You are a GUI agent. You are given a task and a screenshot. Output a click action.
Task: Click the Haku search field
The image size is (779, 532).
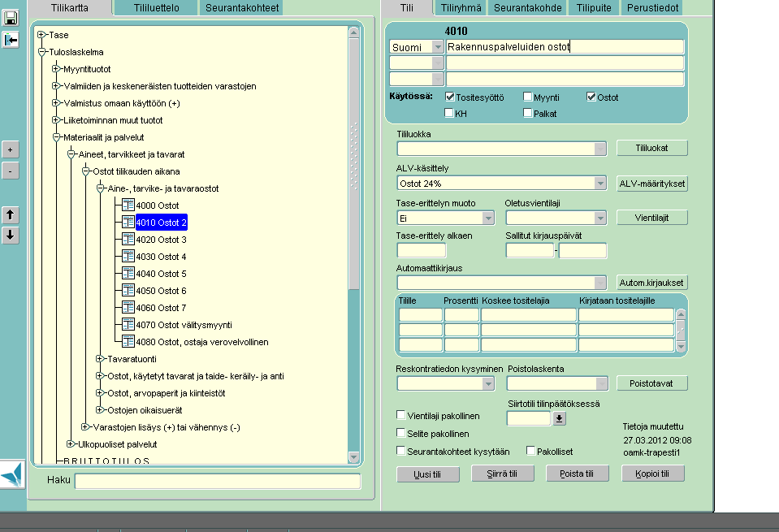pos(218,481)
